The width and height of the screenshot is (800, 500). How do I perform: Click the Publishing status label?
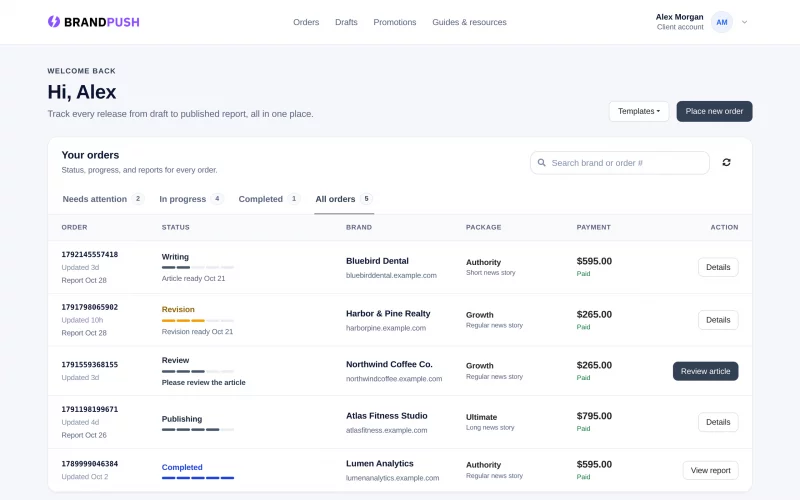pyautogui.click(x=182, y=419)
